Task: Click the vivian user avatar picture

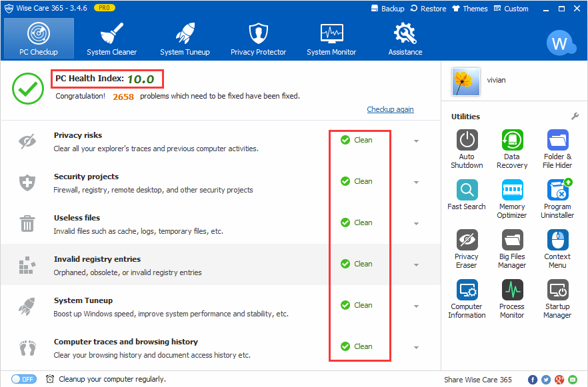Action: pyautogui.click(x=466, y=82)
